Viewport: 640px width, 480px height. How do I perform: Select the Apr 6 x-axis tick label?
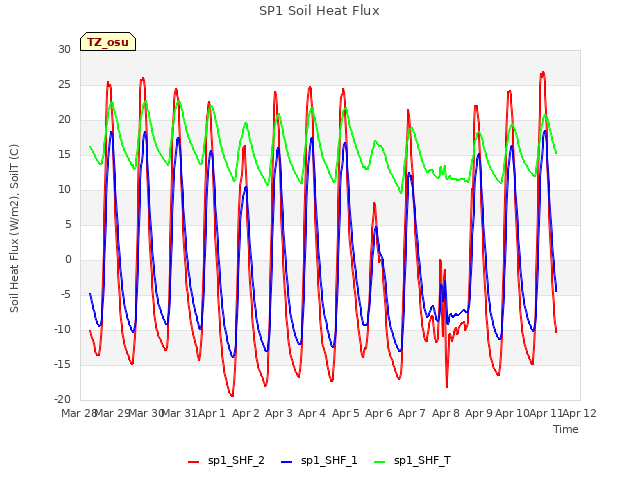click(x=378, y=413)
